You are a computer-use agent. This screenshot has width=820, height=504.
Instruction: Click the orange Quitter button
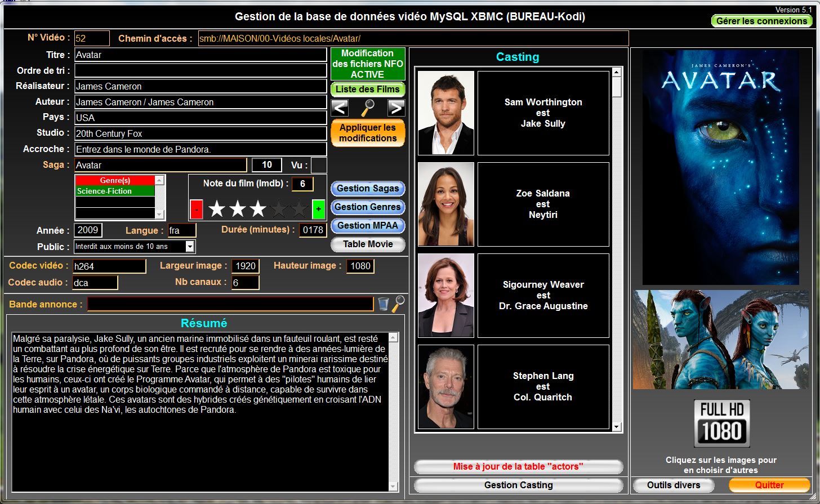pos(769,485)
